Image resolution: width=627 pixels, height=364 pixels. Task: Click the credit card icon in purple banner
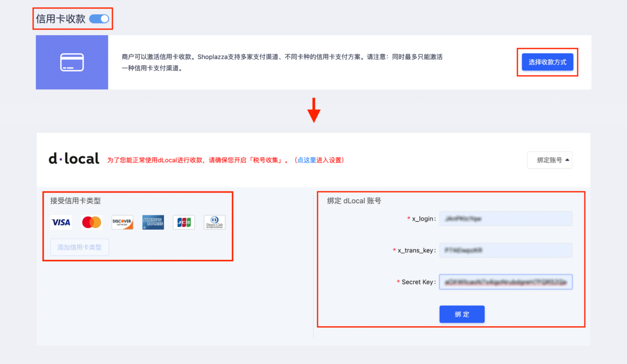[x=71, y=62]
